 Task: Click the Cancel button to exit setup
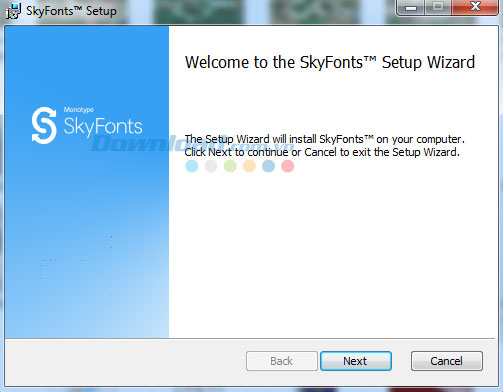446,361
